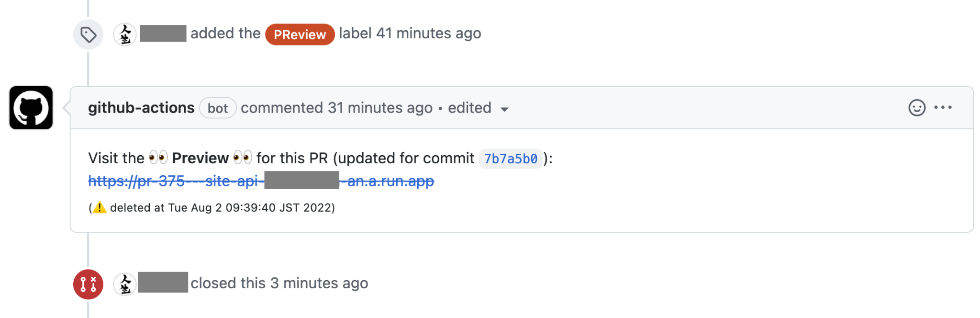Click the avatar beside the closed event
The image size is (980, 318).
(124, 284)
